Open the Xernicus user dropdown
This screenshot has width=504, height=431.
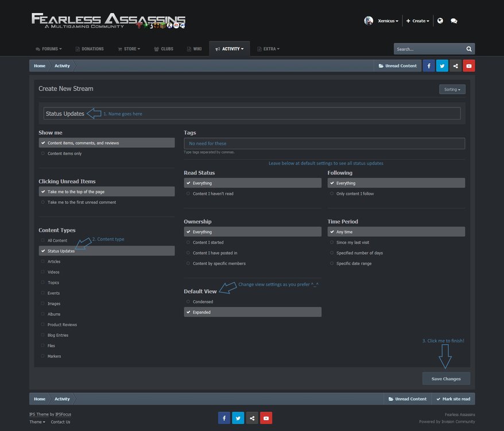pos(388,21)
